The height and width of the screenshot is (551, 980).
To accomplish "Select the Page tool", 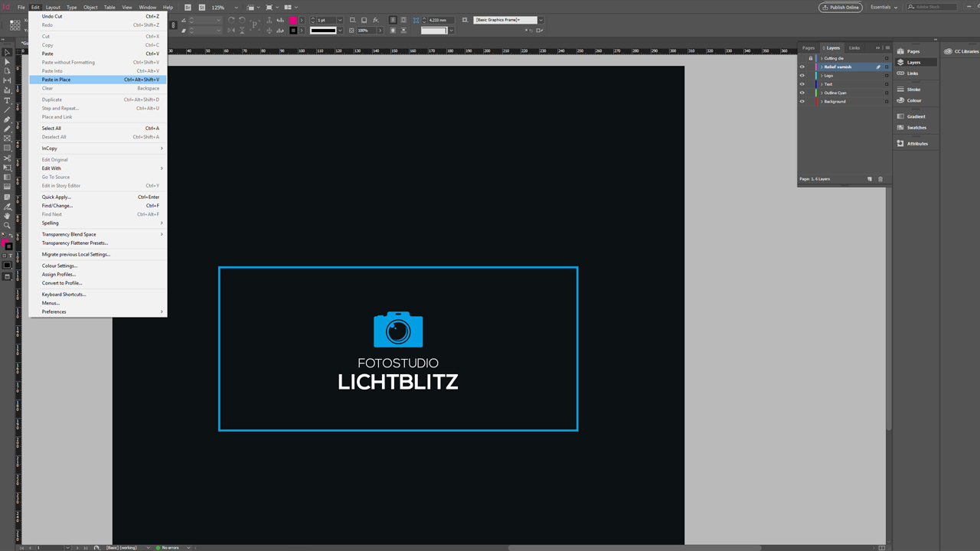I will pyautogui.click(x=8, y=71).
